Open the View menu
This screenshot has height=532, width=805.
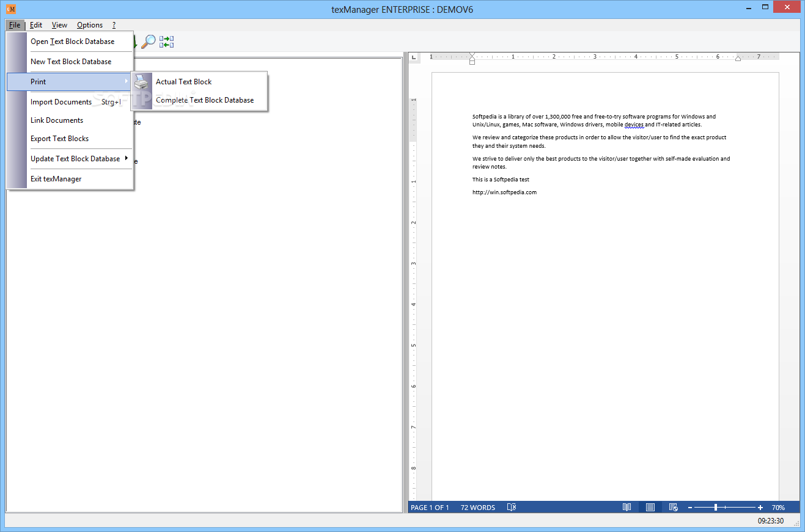59,25
